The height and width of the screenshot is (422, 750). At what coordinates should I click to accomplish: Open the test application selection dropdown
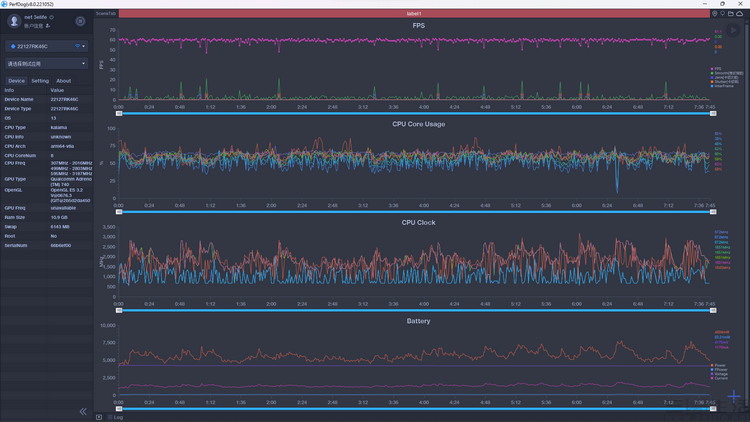(46, 64)
